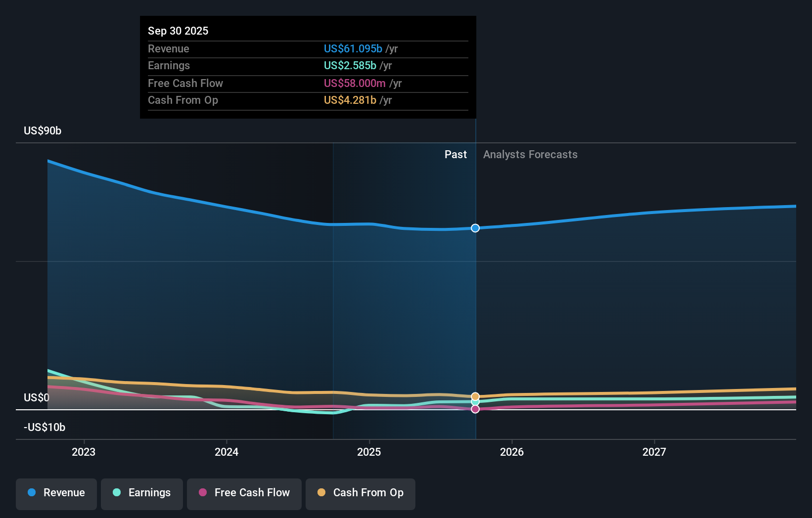Viewport: 812px width, 518px height.
Task: Click the orange Cash From Op legend dot
Action: pyautogui.click(x=321, y=492)
